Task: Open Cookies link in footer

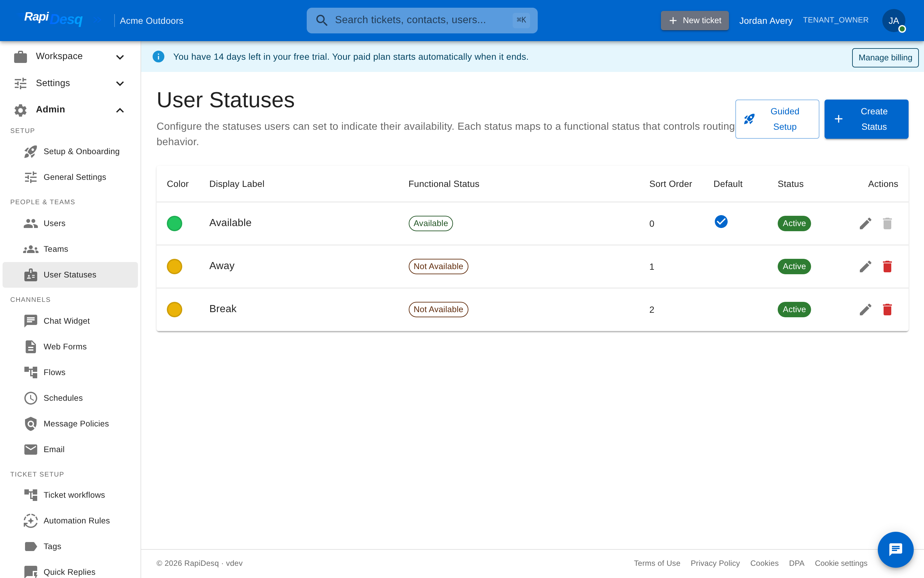Action: 764,563
